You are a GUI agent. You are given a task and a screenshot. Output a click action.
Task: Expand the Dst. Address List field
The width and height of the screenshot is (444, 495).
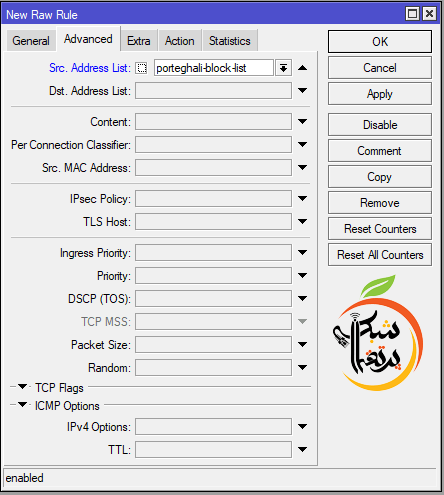tap(302, 90)
